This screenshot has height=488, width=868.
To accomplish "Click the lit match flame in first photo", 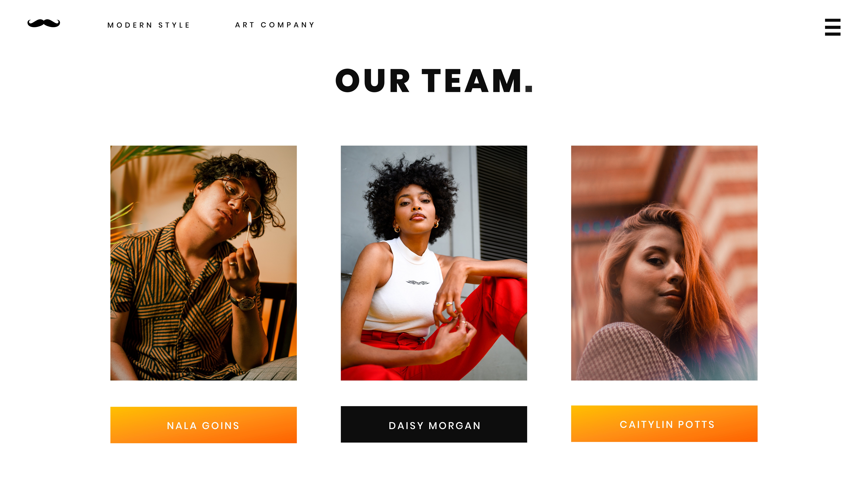I will click(250, 219).
